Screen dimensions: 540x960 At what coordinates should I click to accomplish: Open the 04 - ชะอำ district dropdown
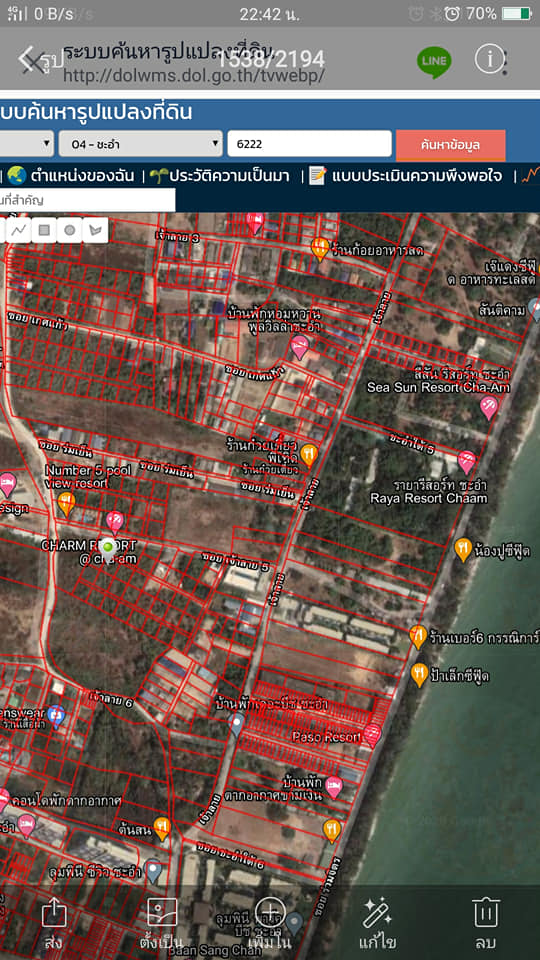pos(141,144)
